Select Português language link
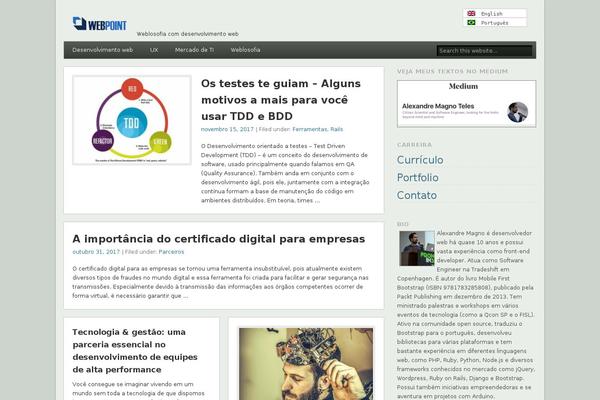The height and width of the screenshot is (400, 600). pos(495,23)
